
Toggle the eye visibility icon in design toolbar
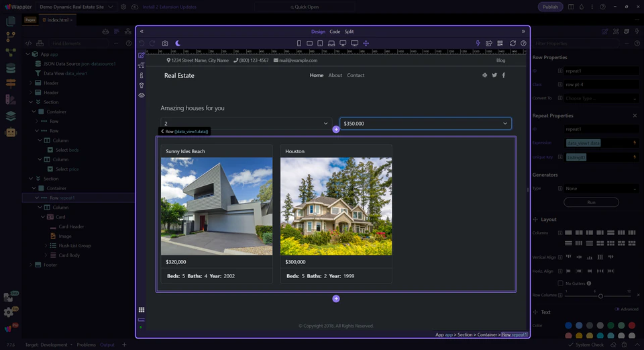click(142, 95)
